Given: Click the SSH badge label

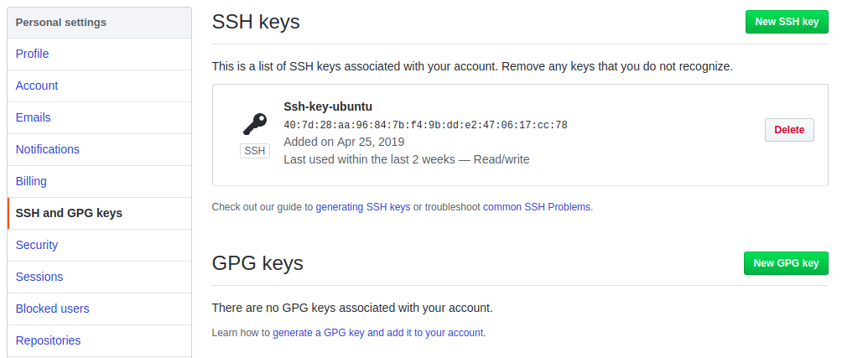Looking at the screenshot, I should pos(255,151).
